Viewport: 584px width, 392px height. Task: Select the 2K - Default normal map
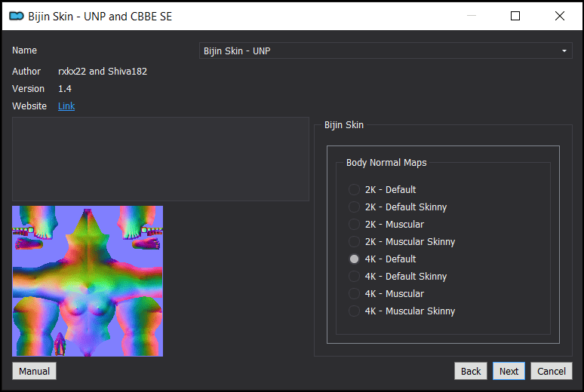click(x=382, y=189)
